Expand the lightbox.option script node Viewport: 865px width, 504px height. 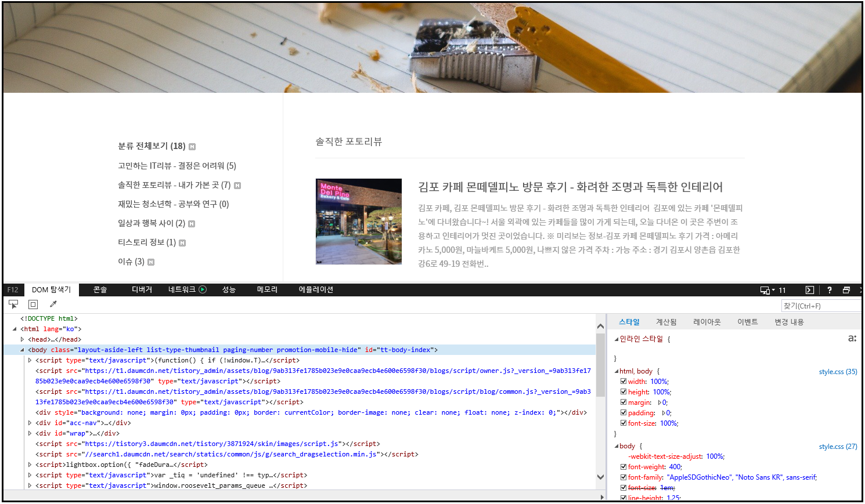coord(30,465)
